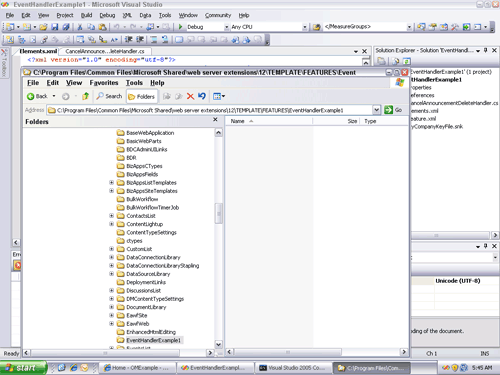Click the Save icon in Visual Studio toolbar
Screen dimensions: 500x375
tap(55, 27)
